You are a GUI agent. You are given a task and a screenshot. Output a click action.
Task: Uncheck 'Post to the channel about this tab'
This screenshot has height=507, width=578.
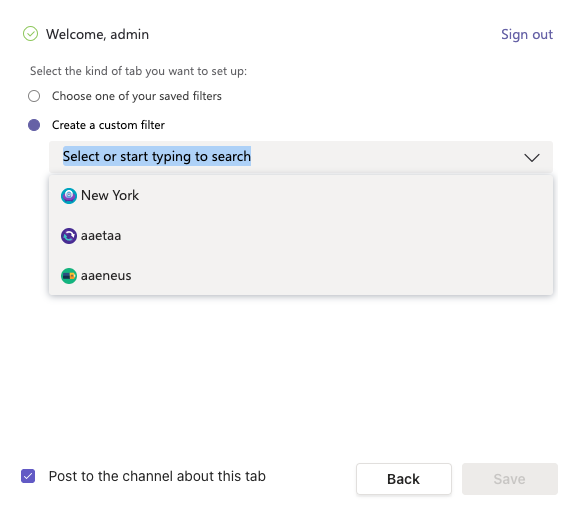click(28, 476)
